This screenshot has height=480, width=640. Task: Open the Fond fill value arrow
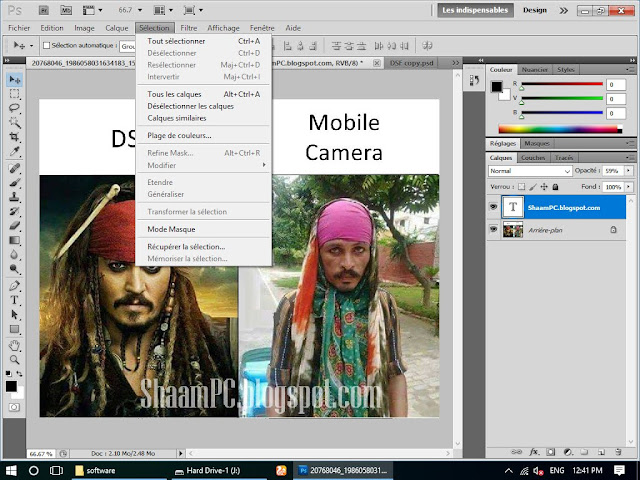pyautogui.click(x=628, y=187)
